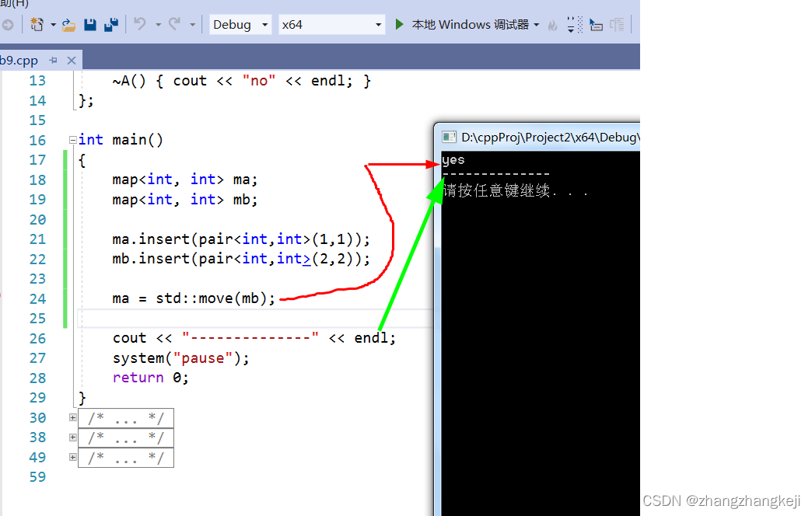
Task: Click 'map<int, int> ma;' declaration
Action: pyautogui.click(x=185, y=180)
